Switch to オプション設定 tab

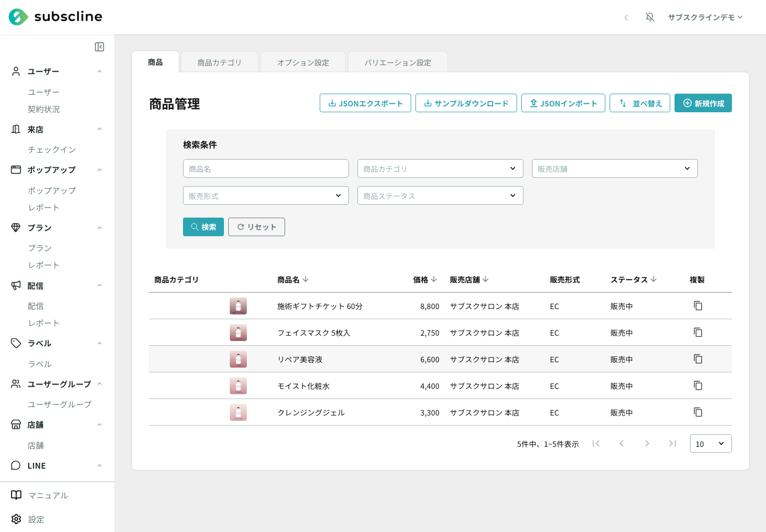point(303,62)
